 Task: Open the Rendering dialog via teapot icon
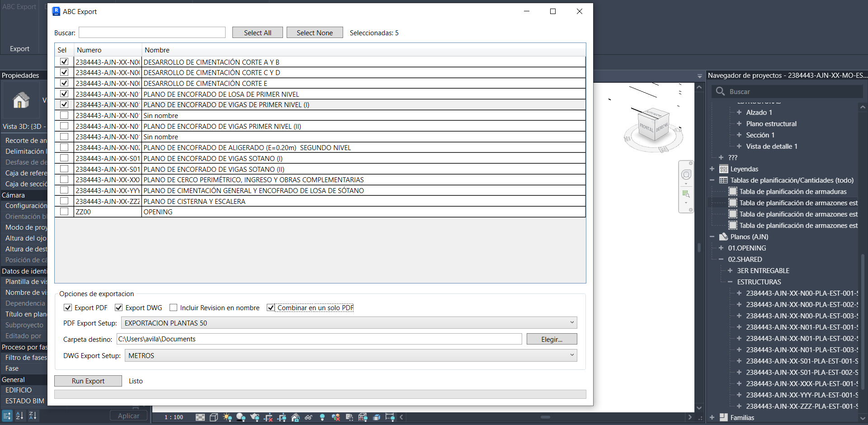coord(255,417)
